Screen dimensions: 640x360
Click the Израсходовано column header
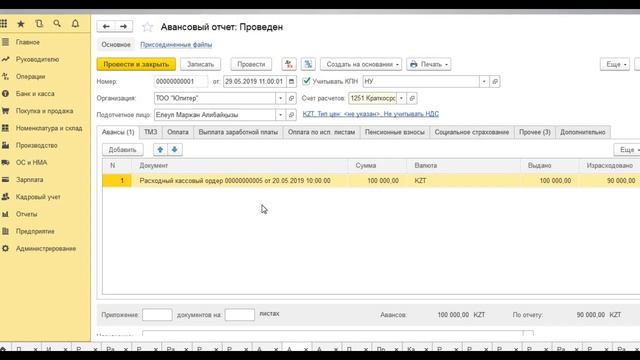609,165
